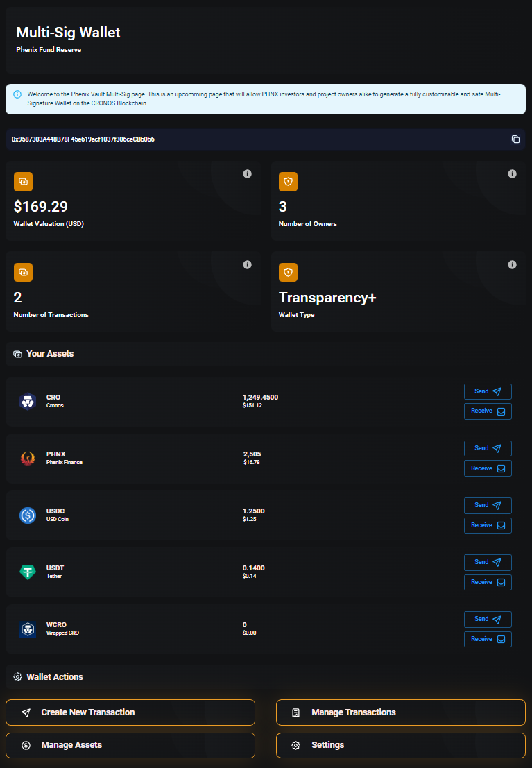
Task: Click the CRO Cronos token logo
Action: click(28, 401)
